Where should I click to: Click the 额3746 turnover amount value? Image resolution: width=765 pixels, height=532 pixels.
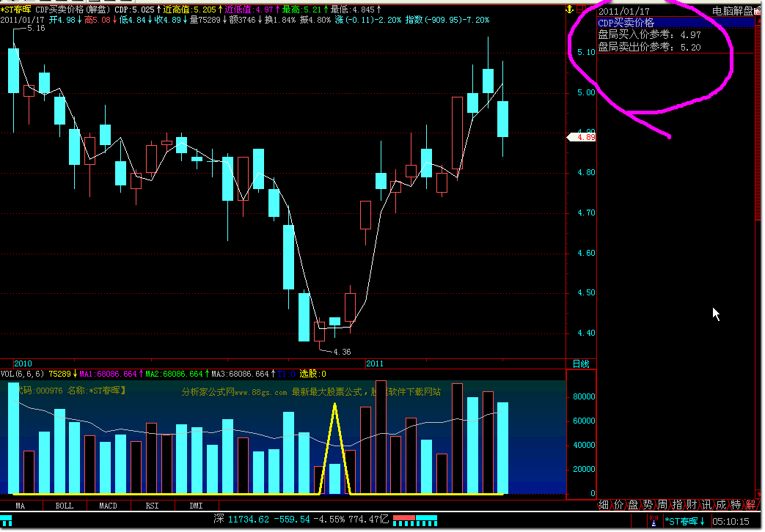242,20
